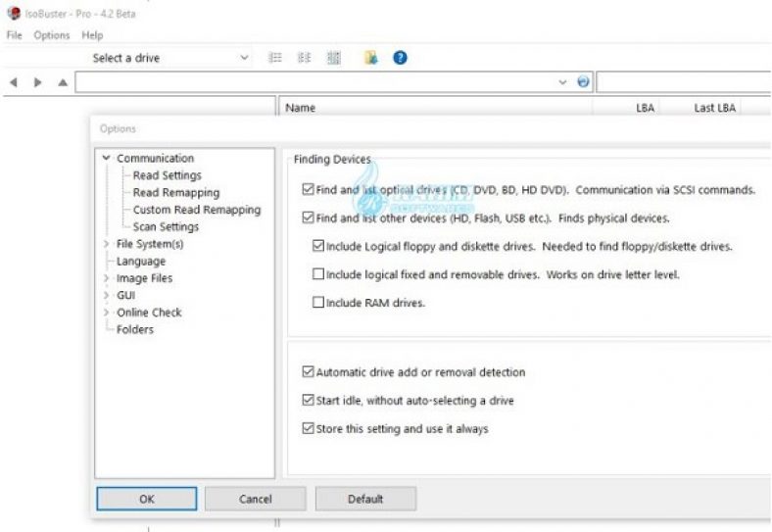
Task: Click the Default button
Action: 365,499
